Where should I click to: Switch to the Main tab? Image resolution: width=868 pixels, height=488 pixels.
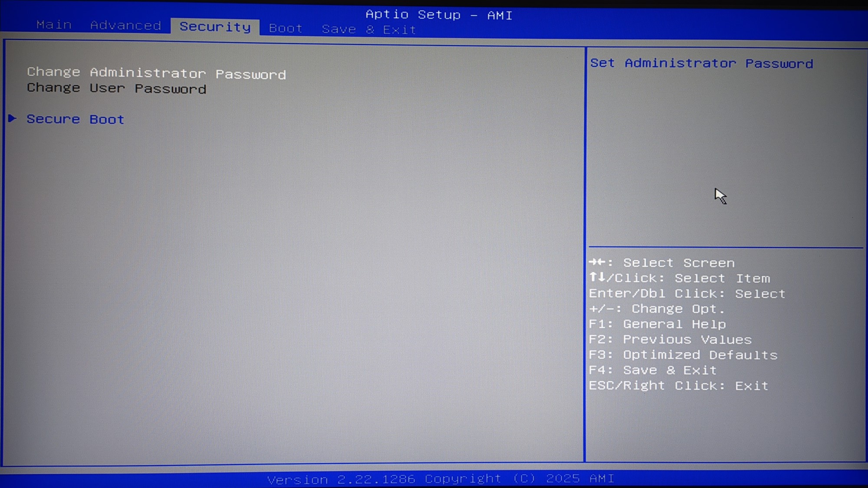point(54,25)
